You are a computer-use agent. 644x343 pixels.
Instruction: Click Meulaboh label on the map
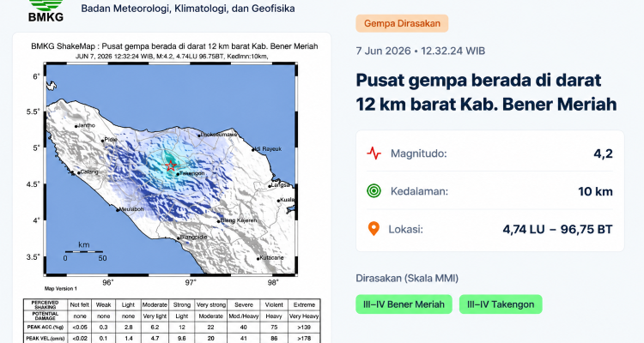tap(131, 209)
